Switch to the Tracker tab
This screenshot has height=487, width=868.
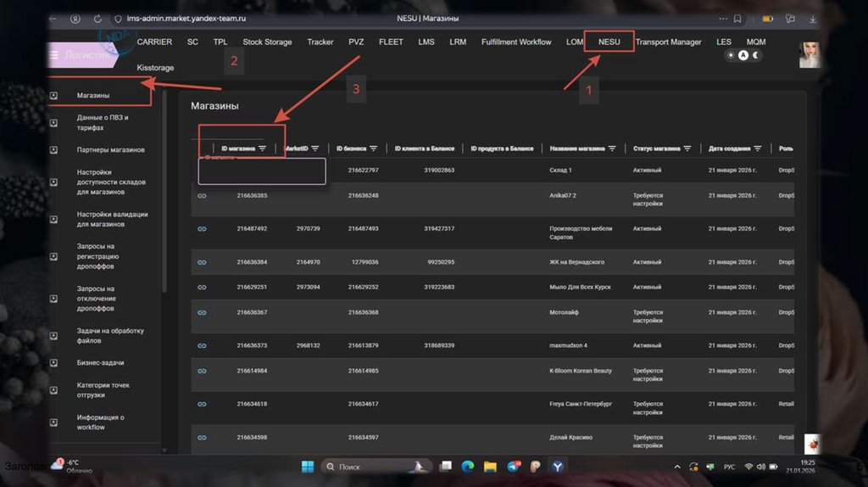pyautogui.click(x=320, y=42)
